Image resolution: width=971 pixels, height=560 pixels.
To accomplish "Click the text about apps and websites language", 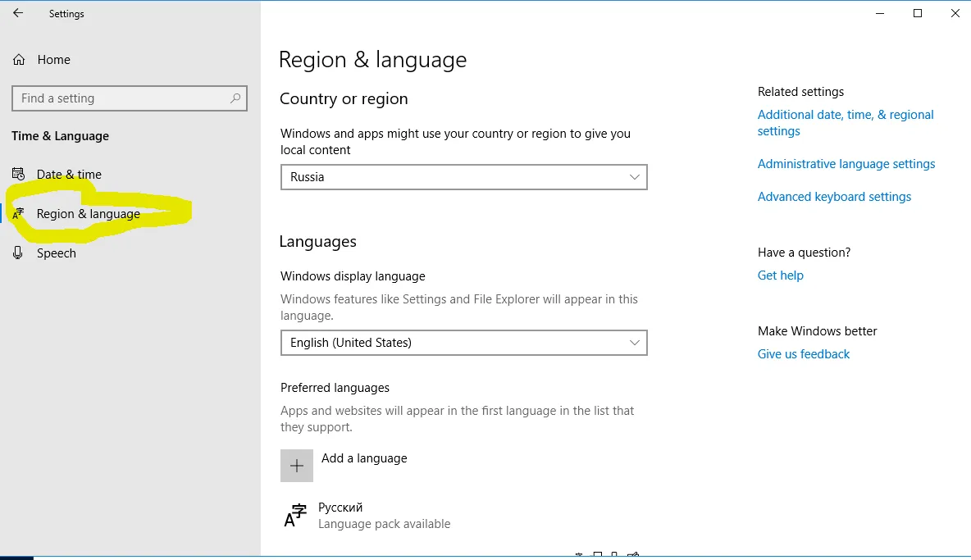I will [457, 419].
